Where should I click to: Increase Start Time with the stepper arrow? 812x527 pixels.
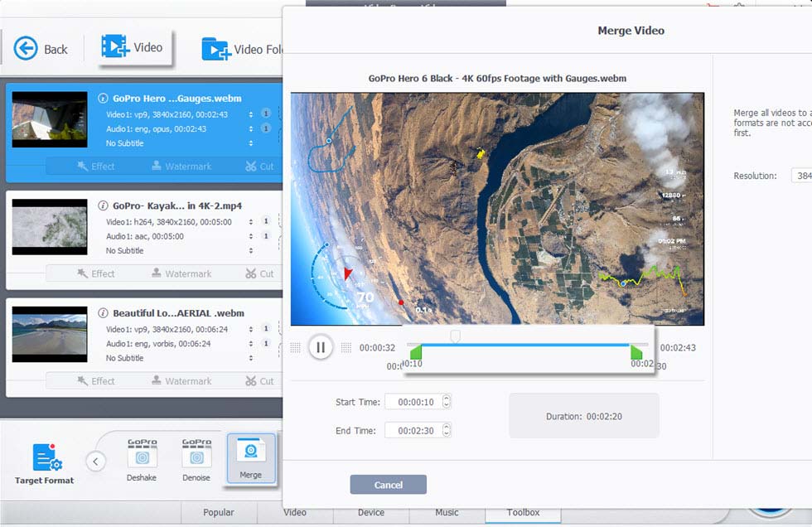click(446, 398)
